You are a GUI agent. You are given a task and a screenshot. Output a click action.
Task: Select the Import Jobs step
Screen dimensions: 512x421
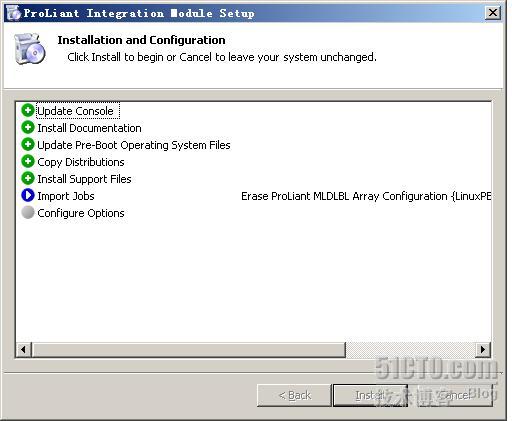point(66,196)
